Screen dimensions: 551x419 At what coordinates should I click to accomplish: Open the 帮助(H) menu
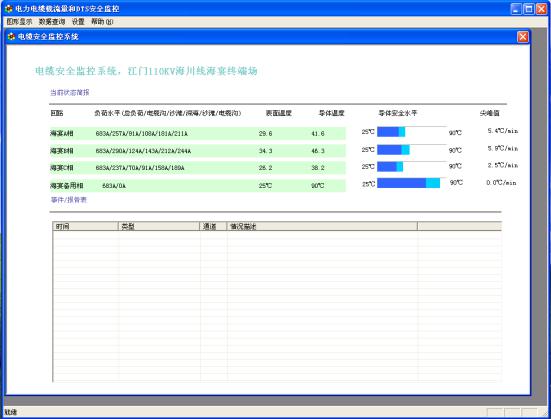(x=102, y=22)
